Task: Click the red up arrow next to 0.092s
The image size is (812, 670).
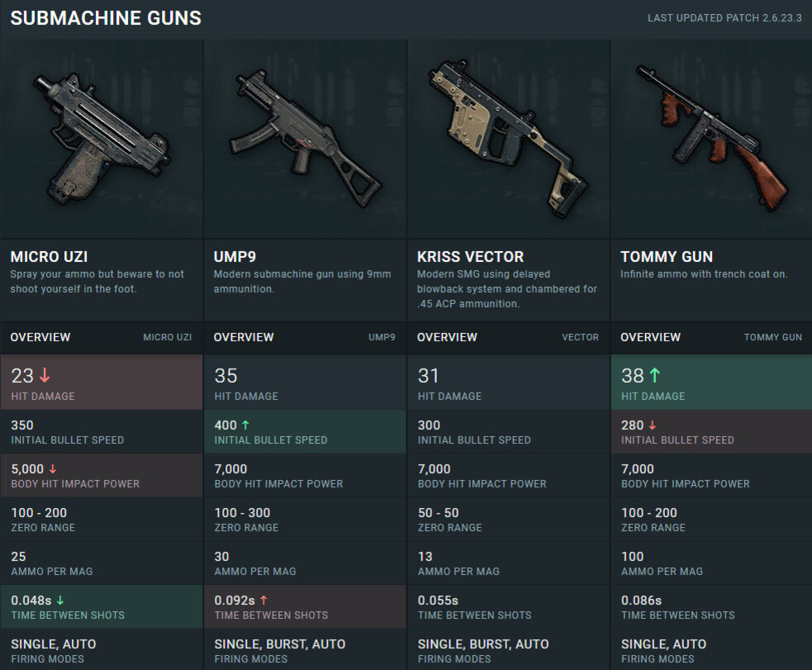Action: coord(264,601)
